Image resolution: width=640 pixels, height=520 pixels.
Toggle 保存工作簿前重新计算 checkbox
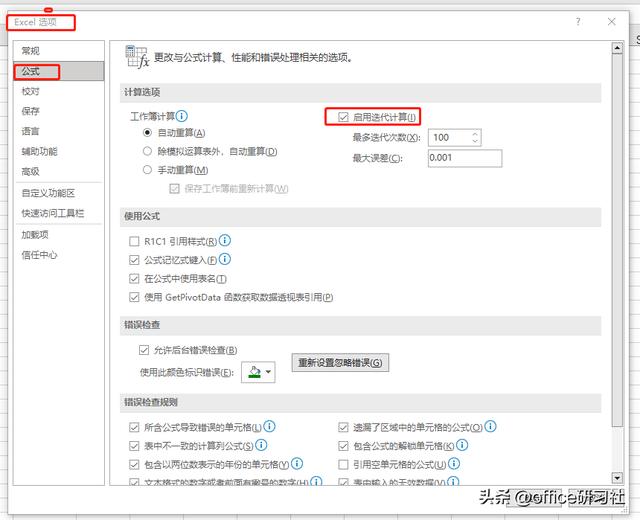pos(174,189)
